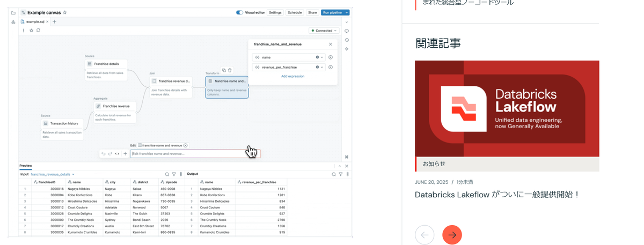Open the franchise_revenue_details input dropdown
This screenshot has height=245, width=644.
tap(53, 174)
